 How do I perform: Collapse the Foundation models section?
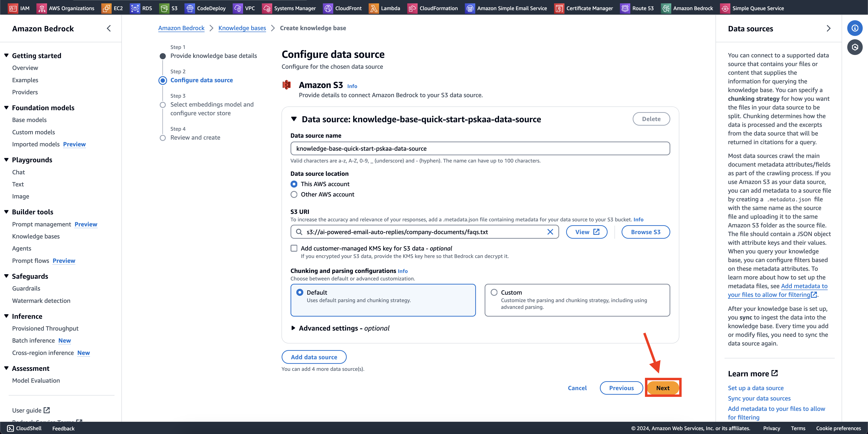(x=6, y=108)
